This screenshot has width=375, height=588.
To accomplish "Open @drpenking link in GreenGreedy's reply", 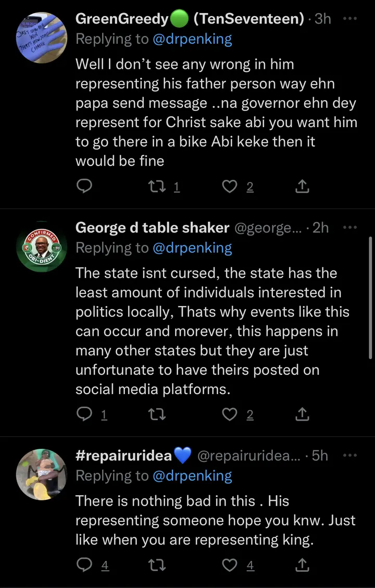I will click(192, 39).
